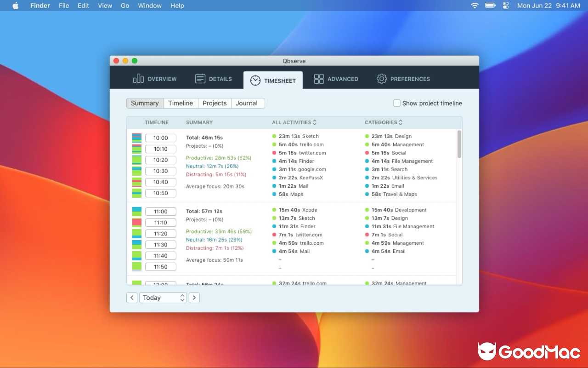Select 15m 40s Development category
Image resolution: width=588 pixels, height=368 pixels.
coord(396,210)
